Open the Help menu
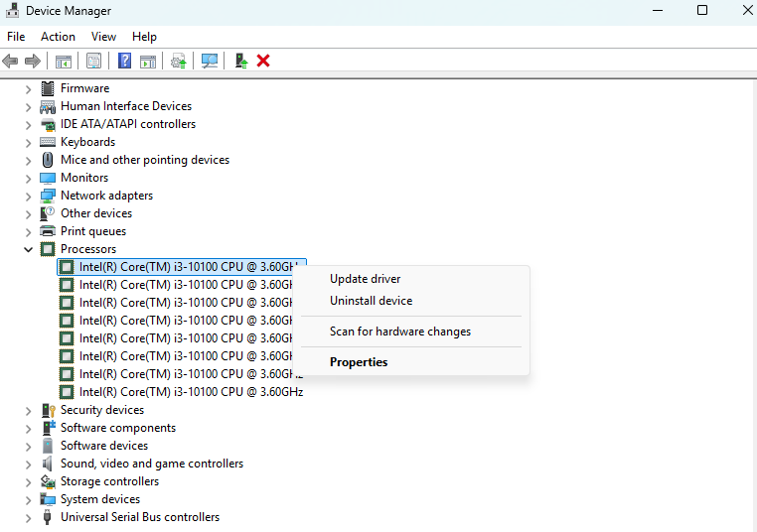This screenshot has height=532, width=757. click(x=144, y=37)
